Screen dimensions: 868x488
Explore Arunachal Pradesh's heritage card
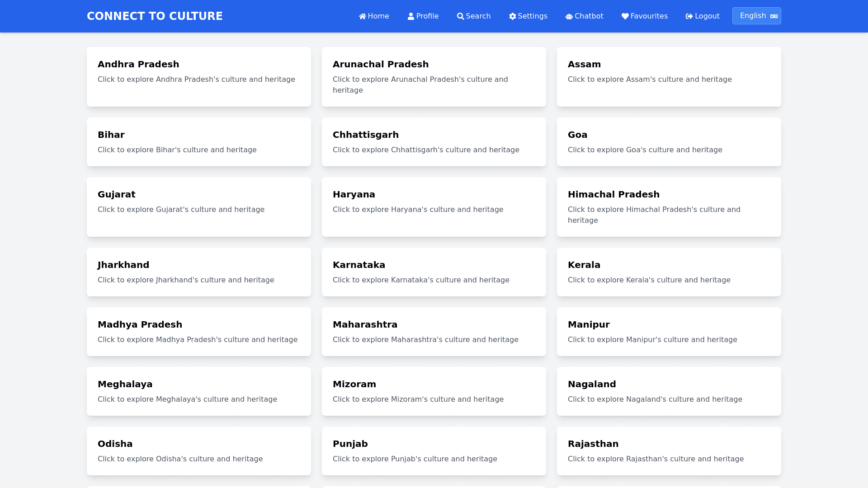click(x=434, y=77)
